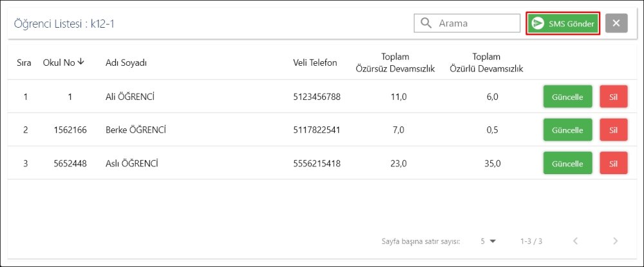
Task: Open rows per page dropdown
Action: [488, 241]
